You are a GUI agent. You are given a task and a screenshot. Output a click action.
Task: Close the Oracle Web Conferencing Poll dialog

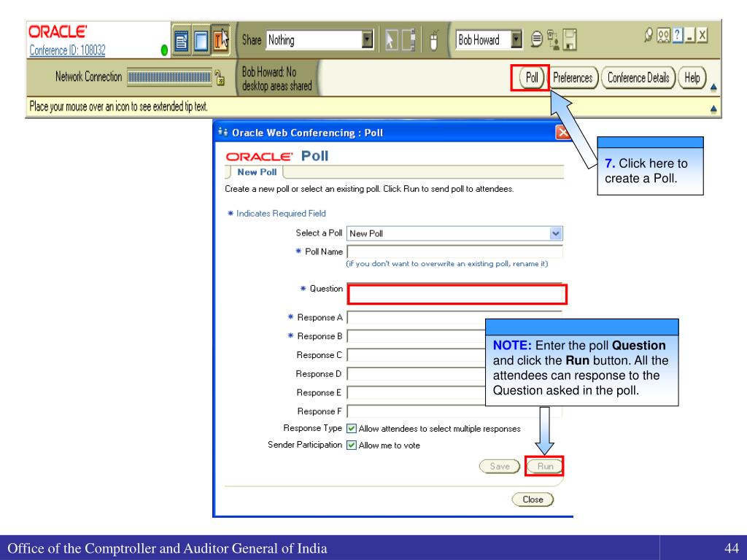point(563,133)
